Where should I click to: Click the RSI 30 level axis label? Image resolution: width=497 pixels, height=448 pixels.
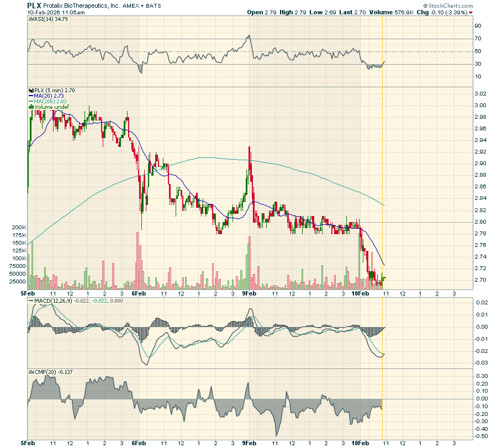[478, 64]
